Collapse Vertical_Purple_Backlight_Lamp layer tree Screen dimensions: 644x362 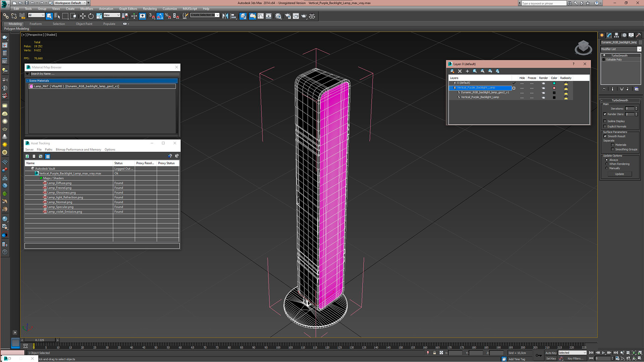point(451,88)
